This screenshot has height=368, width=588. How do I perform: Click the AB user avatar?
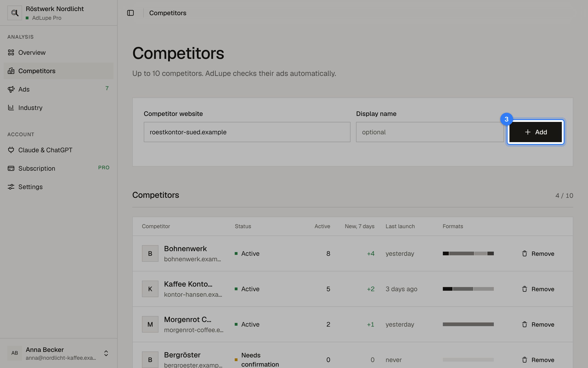click(14, 353)
